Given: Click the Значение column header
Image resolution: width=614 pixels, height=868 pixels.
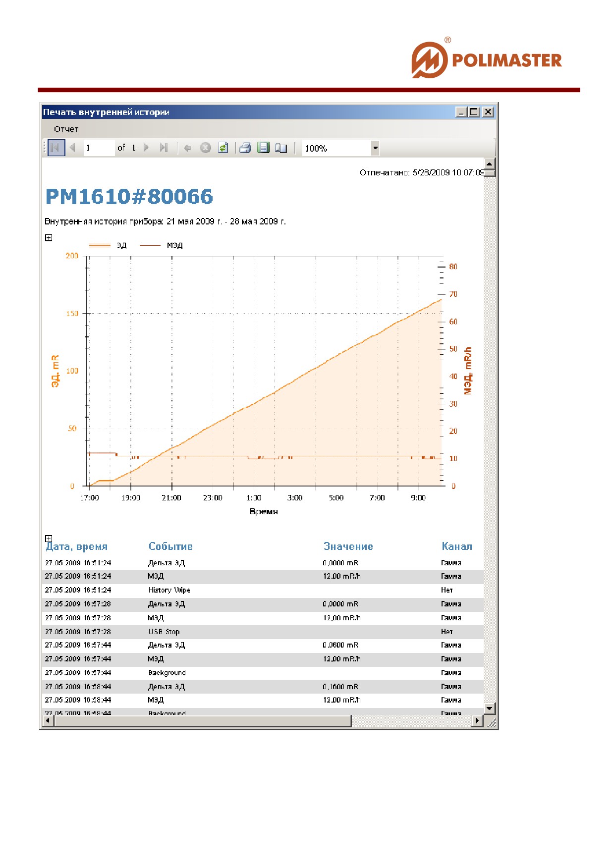Looking at the screenshot, I should 348,546.
